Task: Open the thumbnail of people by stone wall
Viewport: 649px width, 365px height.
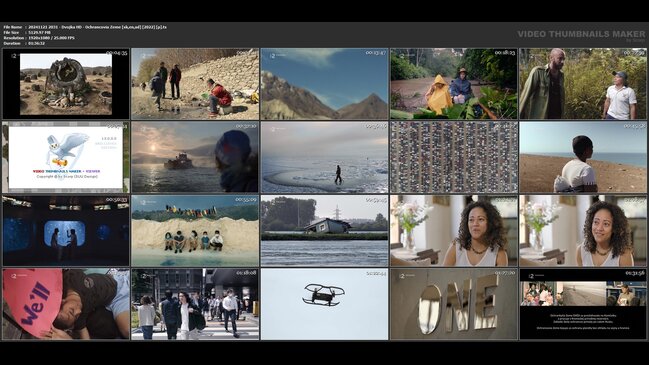Action: point(195,84)
